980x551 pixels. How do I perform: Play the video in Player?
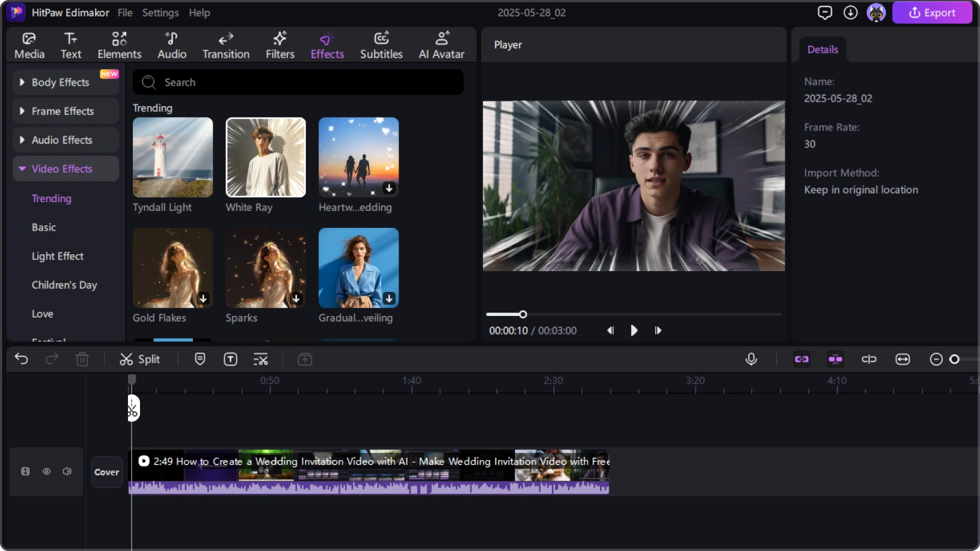[634, 331]
